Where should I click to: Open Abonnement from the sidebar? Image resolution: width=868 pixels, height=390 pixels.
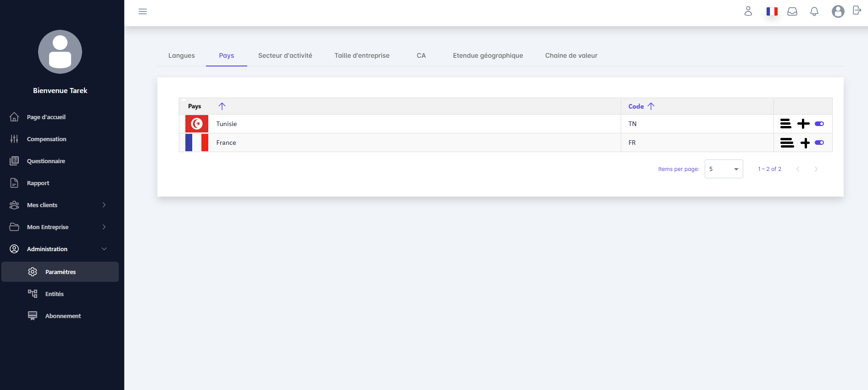63,316
